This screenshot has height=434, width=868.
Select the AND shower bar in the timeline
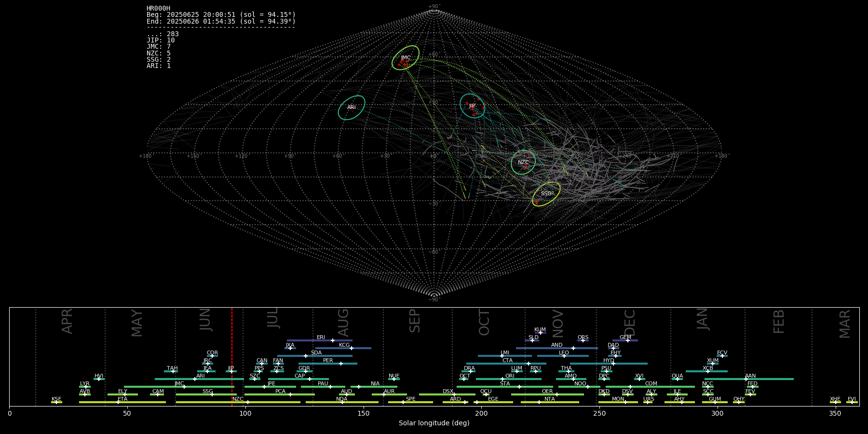point(557,348)
